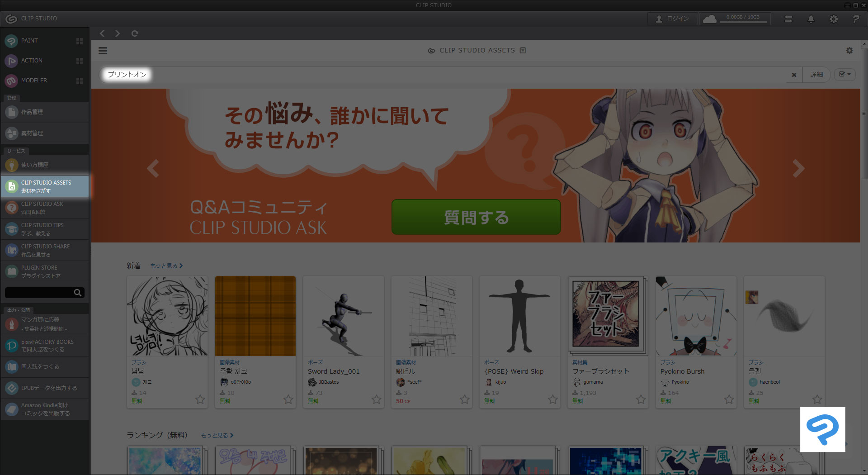The image size is (868, 475).
Task: Open マンガ賞に応募 sidebar item
Action: click(x=45, y=324)
